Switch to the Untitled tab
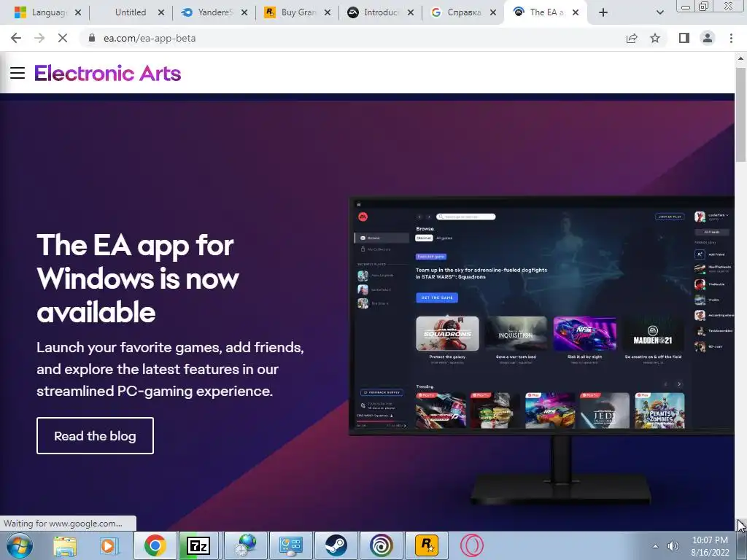Viewport: 747px width, 560px height. click(x=130, y=12)
